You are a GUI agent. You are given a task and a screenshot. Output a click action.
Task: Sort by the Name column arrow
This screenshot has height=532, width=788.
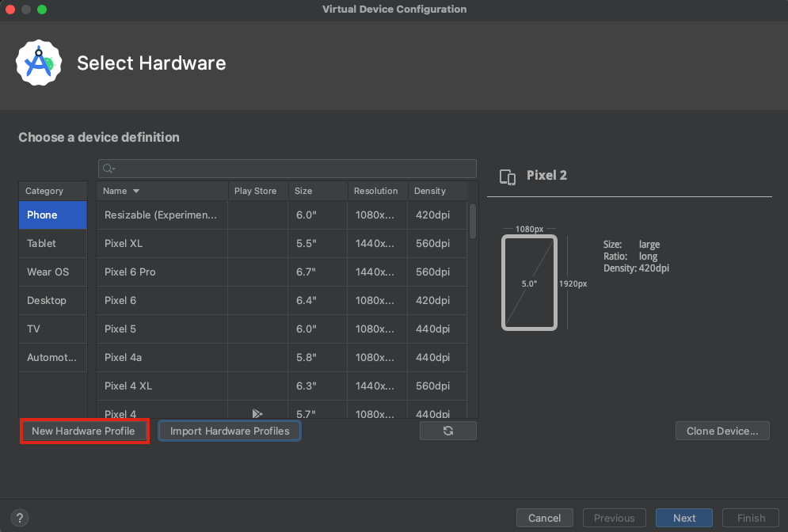click(136, 191)
